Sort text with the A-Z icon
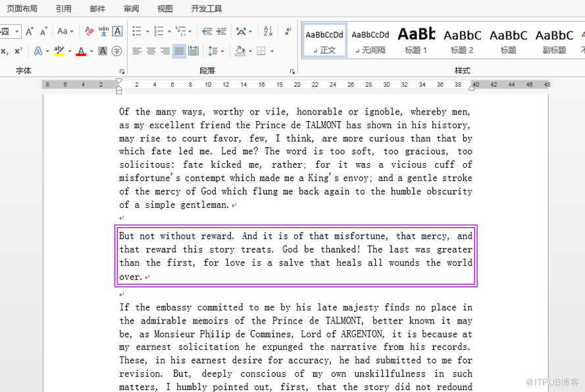The image size is (585, 392). [x=268, y=32]
